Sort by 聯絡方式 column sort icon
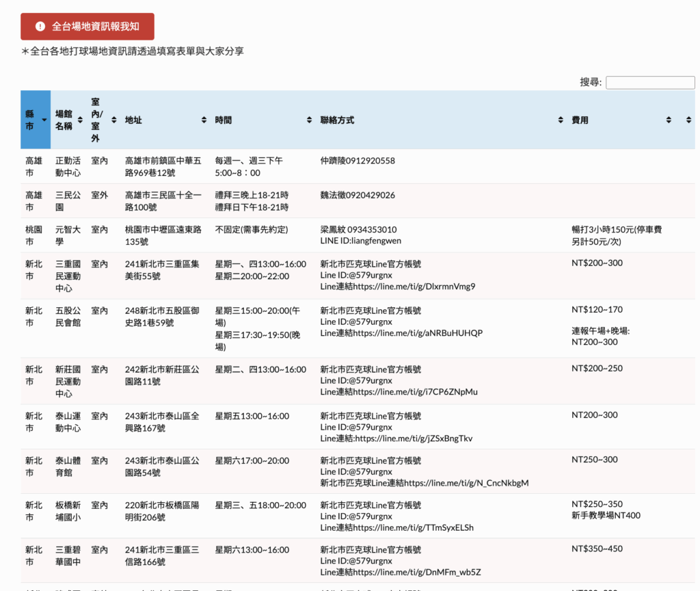Image resolution: width=700 pixels, height=591 pixels. (x=561, y=120)
